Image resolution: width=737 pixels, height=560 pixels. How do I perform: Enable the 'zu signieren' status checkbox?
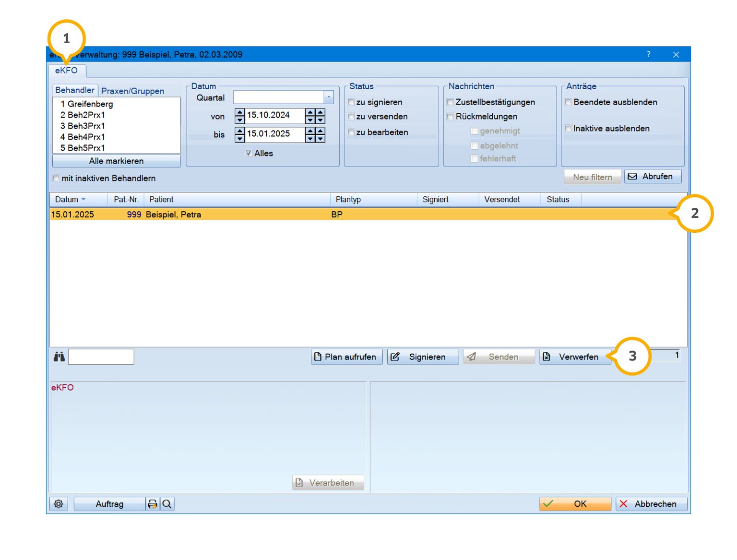click(x=351, y=102)
